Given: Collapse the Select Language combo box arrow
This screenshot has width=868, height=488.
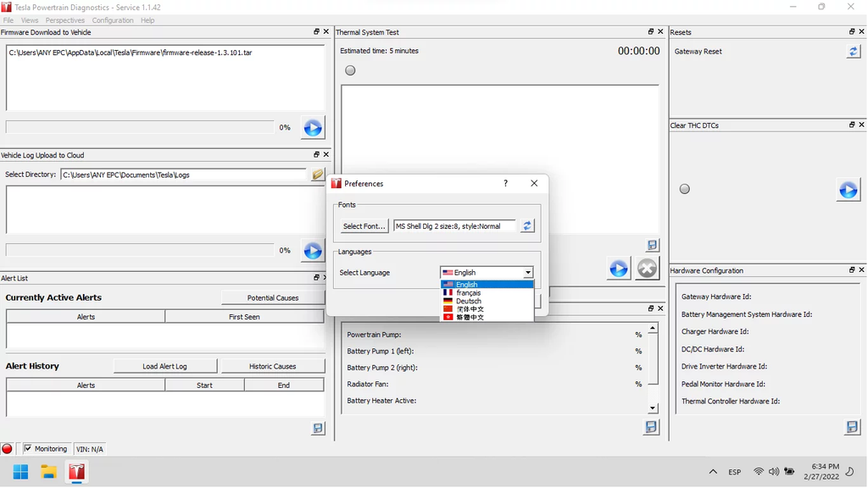Looking at the screenshot, I should [527, 273].
